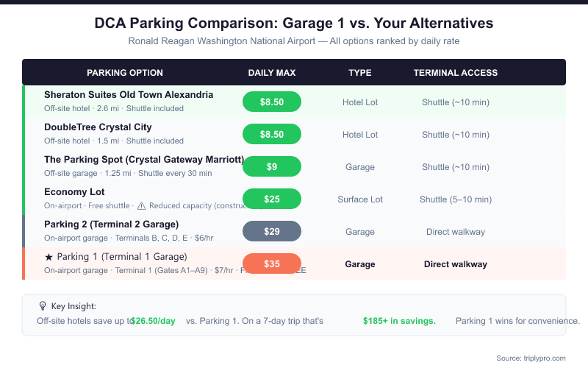
Task: Click the star beside Parking 1
Action: pyautogui.click(x=49, y=257)
